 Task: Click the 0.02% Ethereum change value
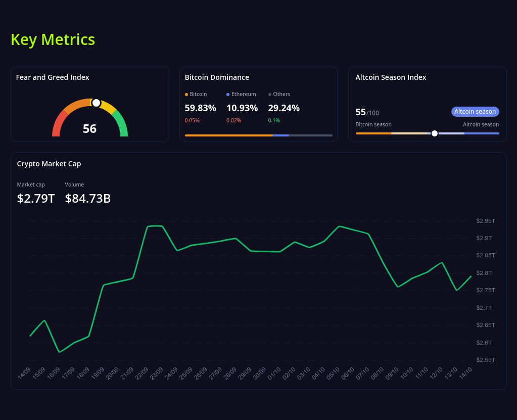click(x=233, y=120)
